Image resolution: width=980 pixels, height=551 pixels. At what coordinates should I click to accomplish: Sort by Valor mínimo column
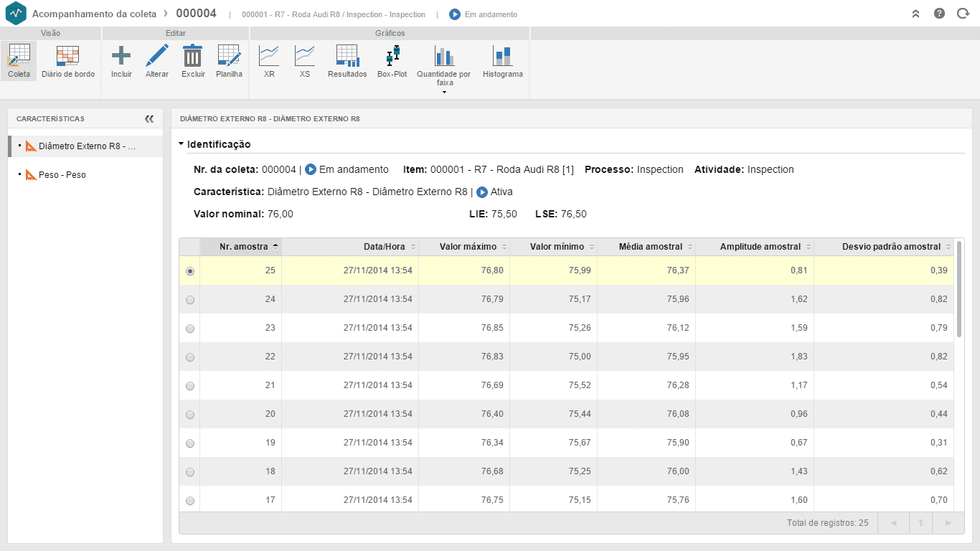[x=553, y=247]
